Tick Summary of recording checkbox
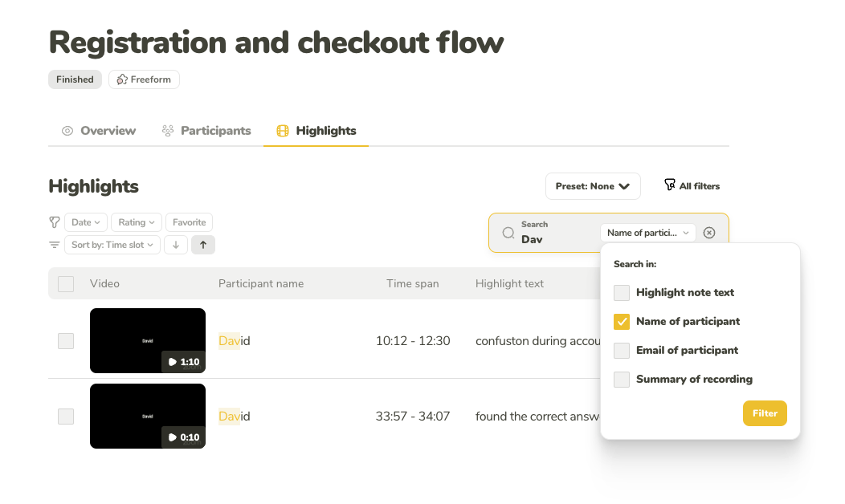 click(x=622, y=380)
